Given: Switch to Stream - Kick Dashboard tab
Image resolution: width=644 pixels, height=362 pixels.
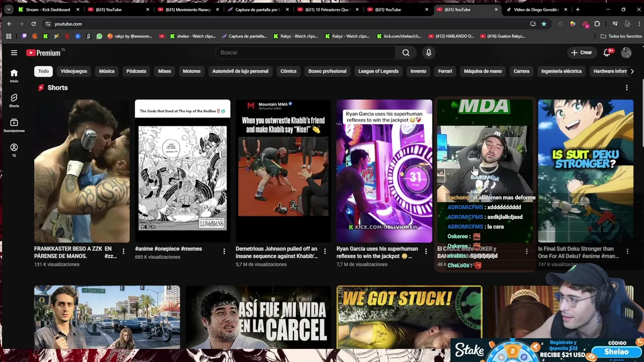Looking at the screenshot, I should pos(48,9).
